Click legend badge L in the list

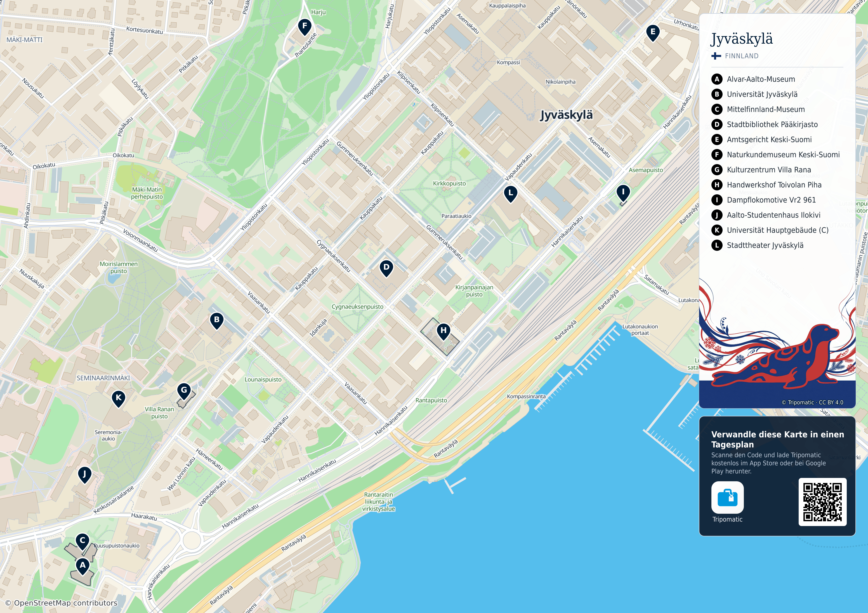[717, 245]
